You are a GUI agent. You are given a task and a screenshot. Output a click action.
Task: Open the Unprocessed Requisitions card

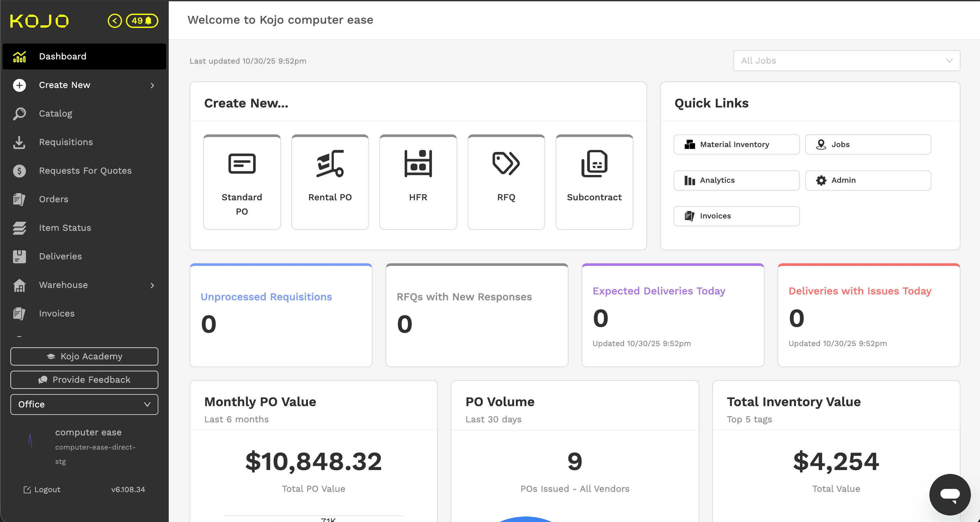click(x=280, y=315)
